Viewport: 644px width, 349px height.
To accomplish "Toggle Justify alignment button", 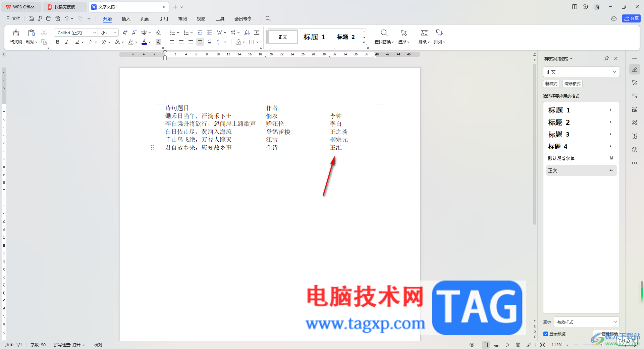I will coord(200,42).
